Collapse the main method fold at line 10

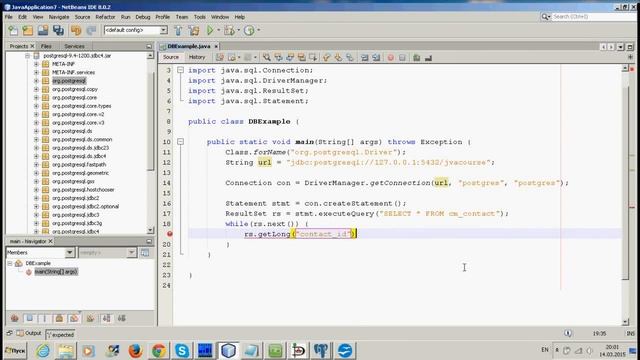point(180,142)
